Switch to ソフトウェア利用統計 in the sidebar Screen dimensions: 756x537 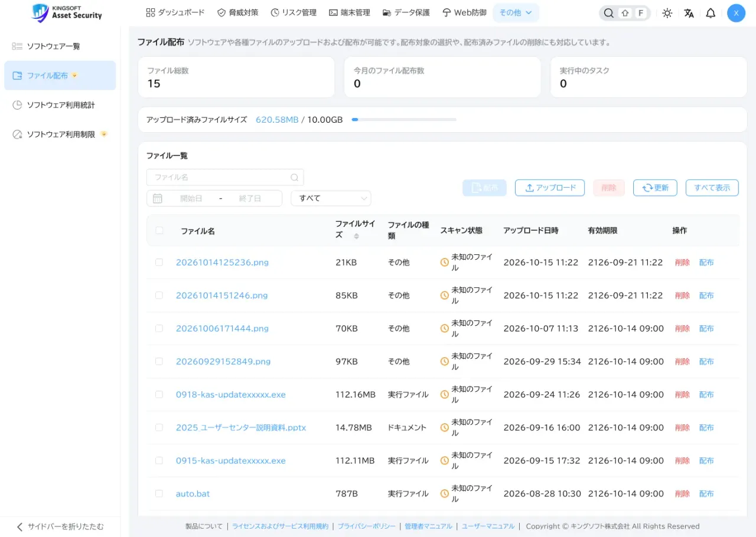60,105
